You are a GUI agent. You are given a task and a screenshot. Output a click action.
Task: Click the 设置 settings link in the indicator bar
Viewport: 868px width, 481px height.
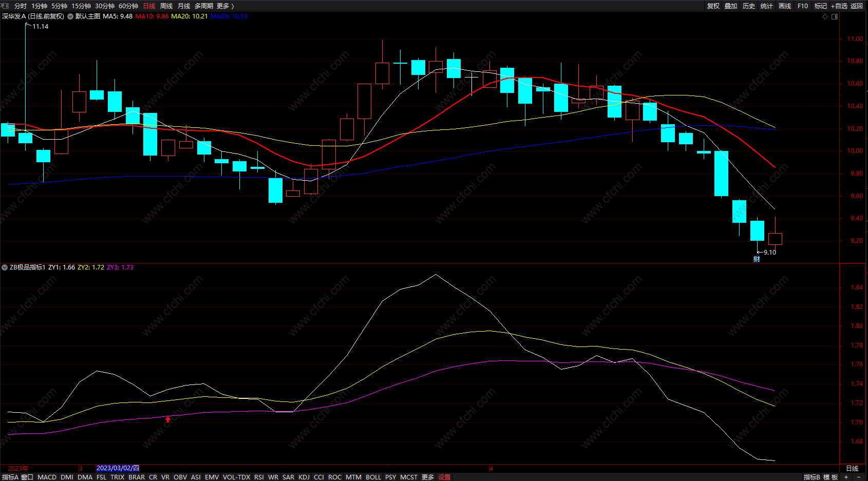pos(444,477)
